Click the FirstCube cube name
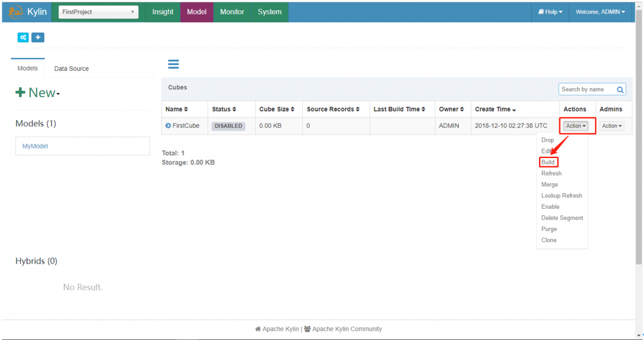The height and width of the screenshot is (340, 644). click(186, 126)
